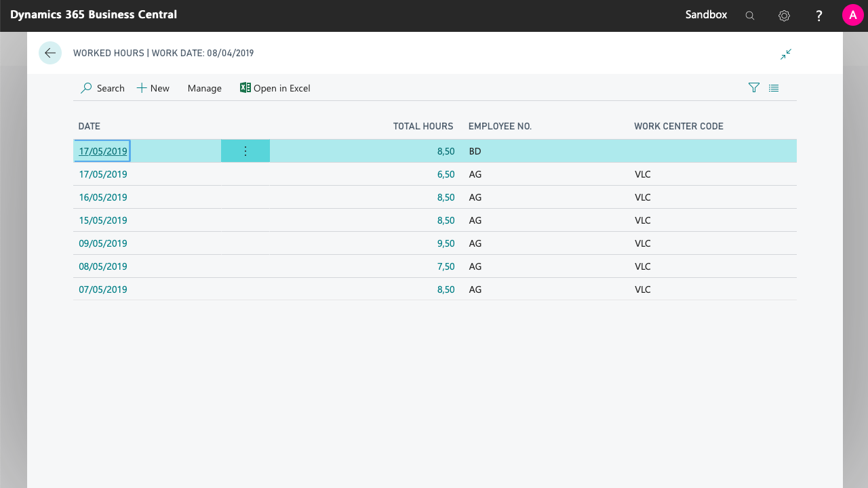This screenshot has height=488, width=868.
Task: Create a new record with New
Action: pos(153,88)
